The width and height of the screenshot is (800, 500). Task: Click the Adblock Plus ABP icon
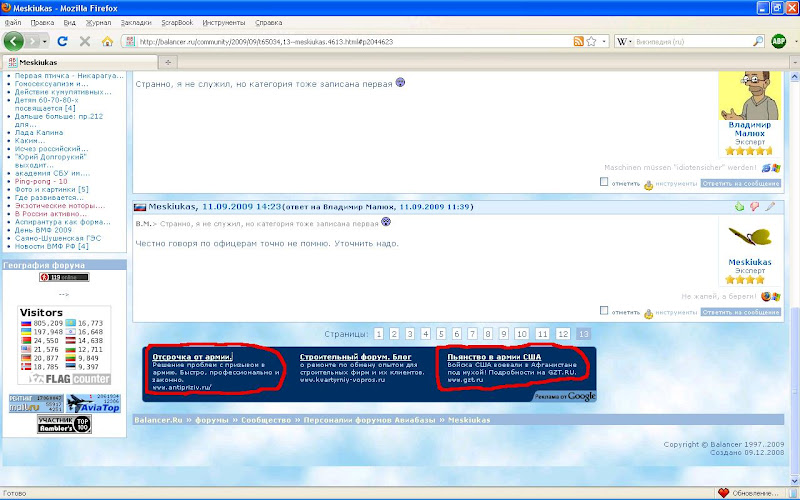(x=779, y=41)
